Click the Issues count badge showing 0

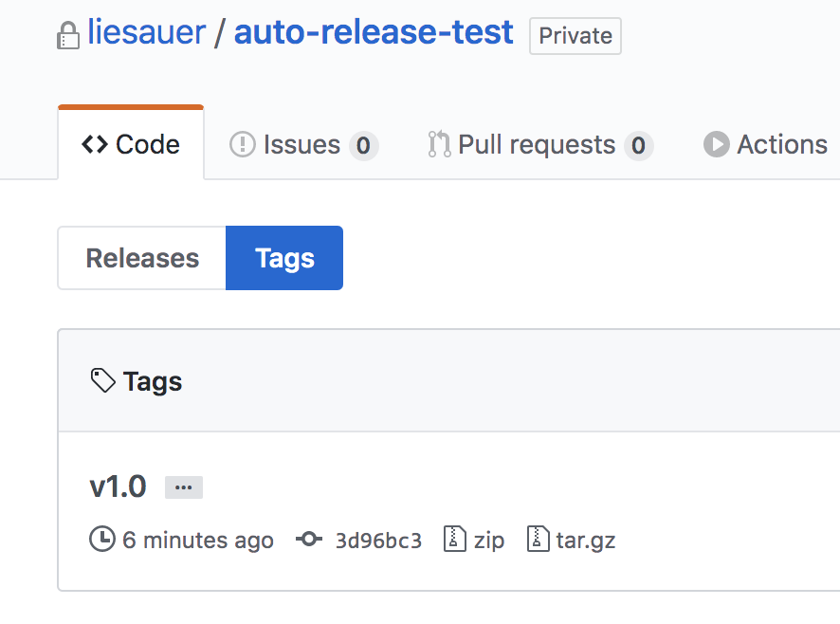tap(364, 145)
